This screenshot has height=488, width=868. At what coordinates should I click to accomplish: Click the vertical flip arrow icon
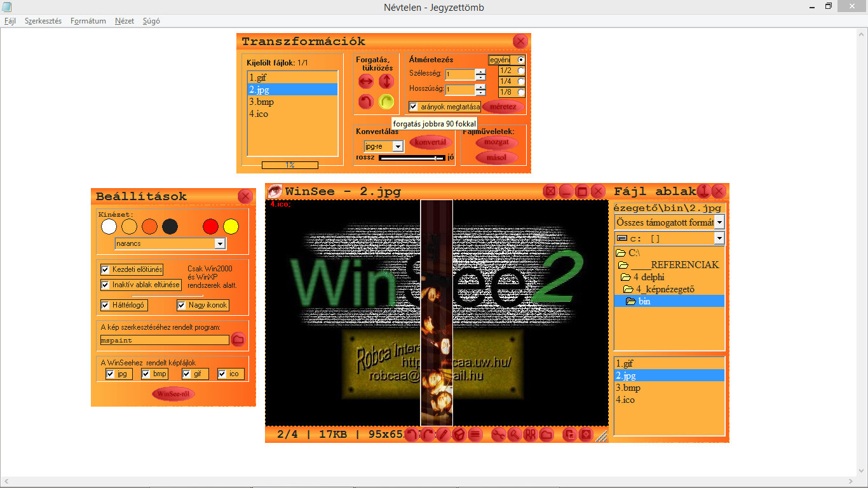[x=386, y=81]
